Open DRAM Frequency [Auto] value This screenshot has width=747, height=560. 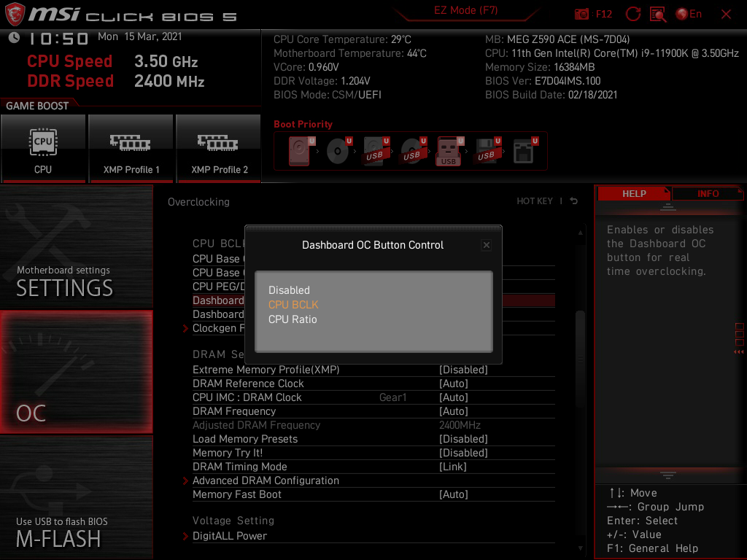[454, 411]
